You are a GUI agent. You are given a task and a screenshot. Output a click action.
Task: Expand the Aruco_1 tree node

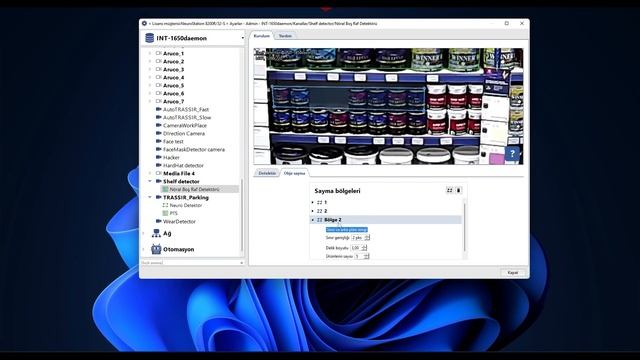click(150, 53)
